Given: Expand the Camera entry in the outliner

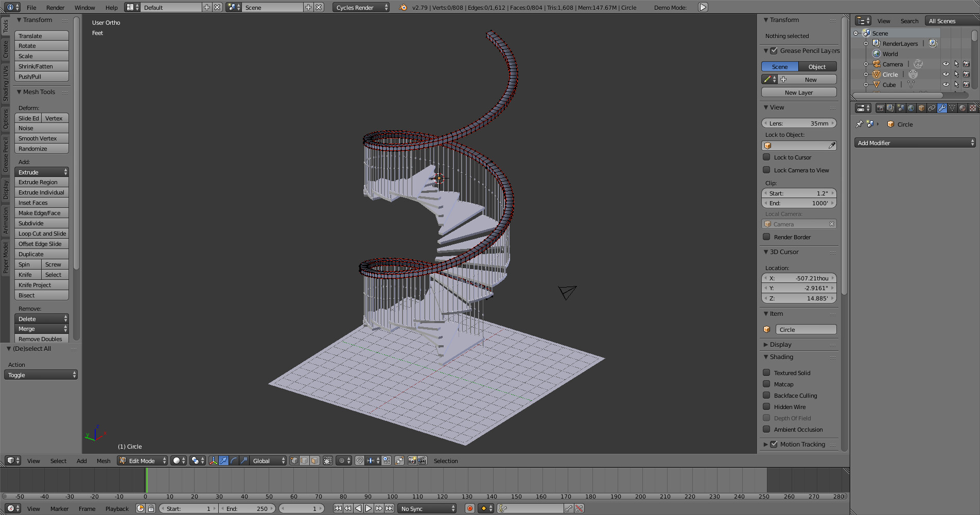Looking at the screenshot, I should click(865, 64).
